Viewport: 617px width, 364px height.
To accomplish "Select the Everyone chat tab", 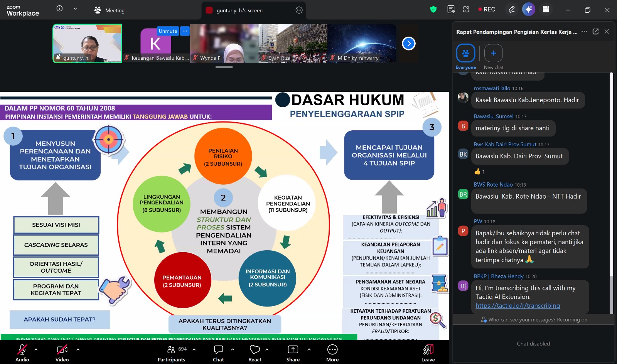I will point(465,57).
